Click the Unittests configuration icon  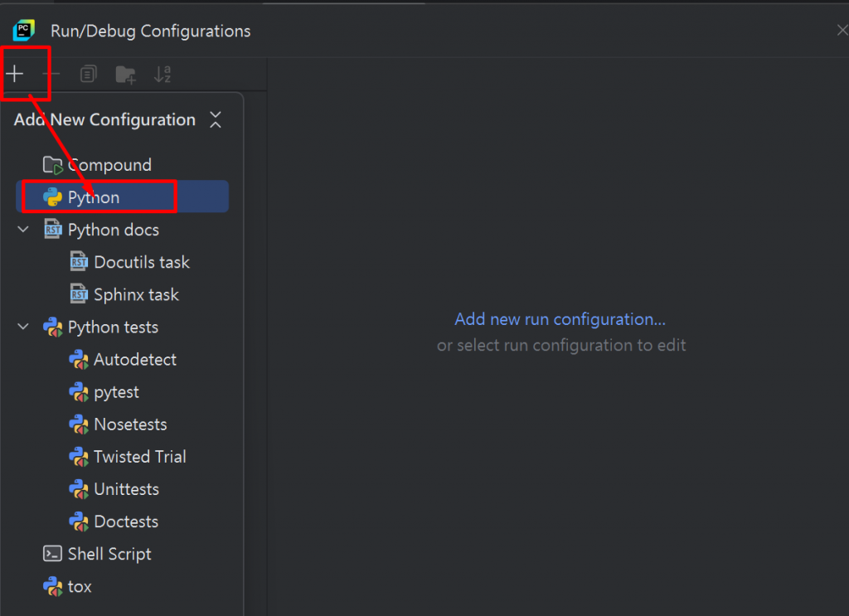pyautogui.click(x=79, y=489)
